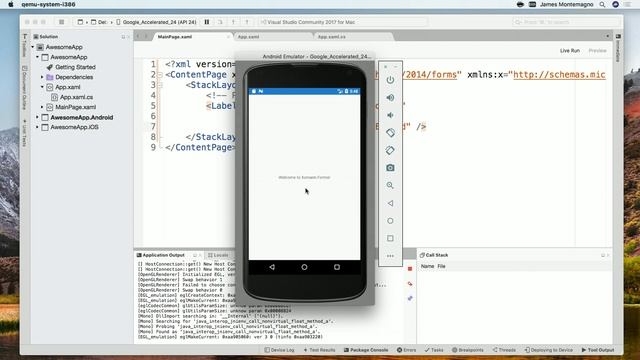This screenshot has width=640, height=360.
Task: Open qemu-system-i386 application menu
Action: (48, 4)
